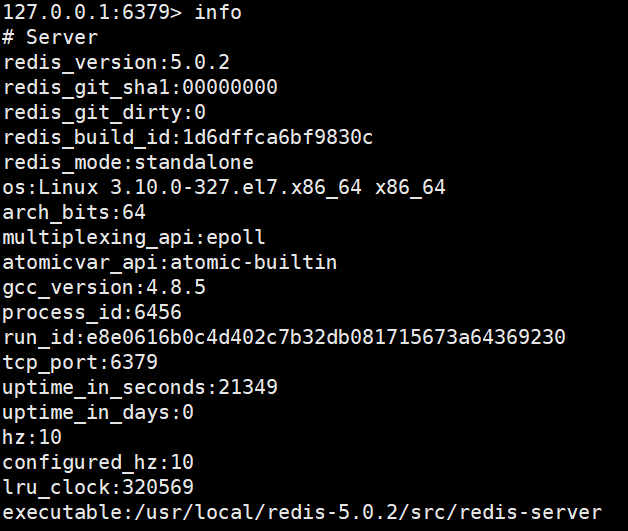Click the redis_mode:standalone line
Viewport: 628px width, 531px height.
(128, 162)
